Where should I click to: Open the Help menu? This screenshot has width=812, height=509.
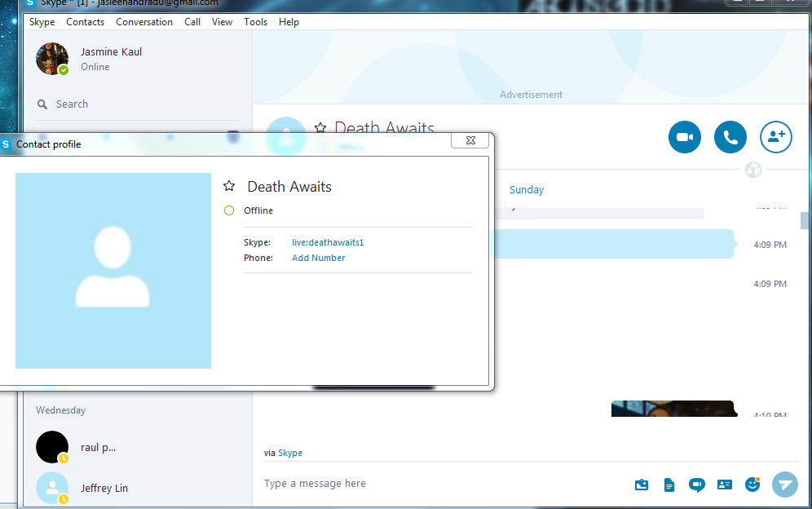(289, 22)
